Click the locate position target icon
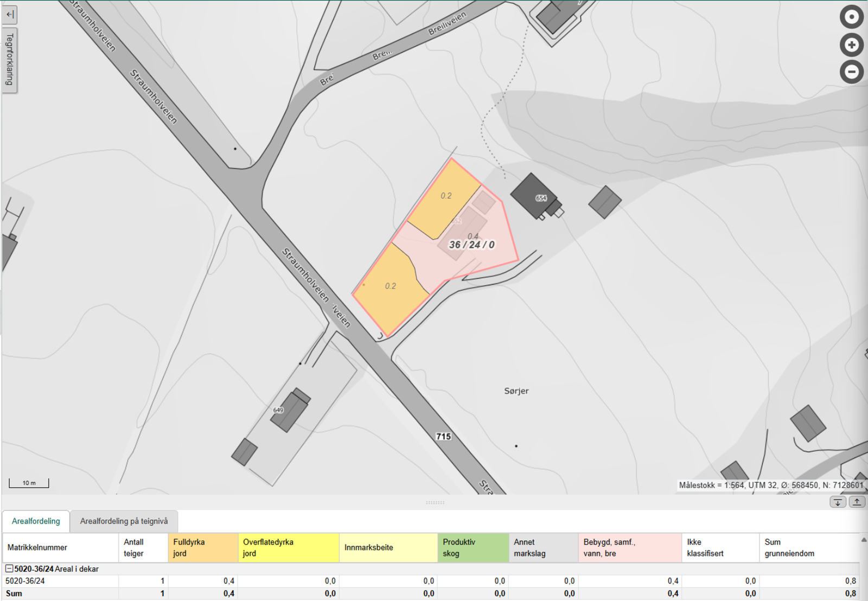This screenshot has width=868, height=601. coord(851,17)
